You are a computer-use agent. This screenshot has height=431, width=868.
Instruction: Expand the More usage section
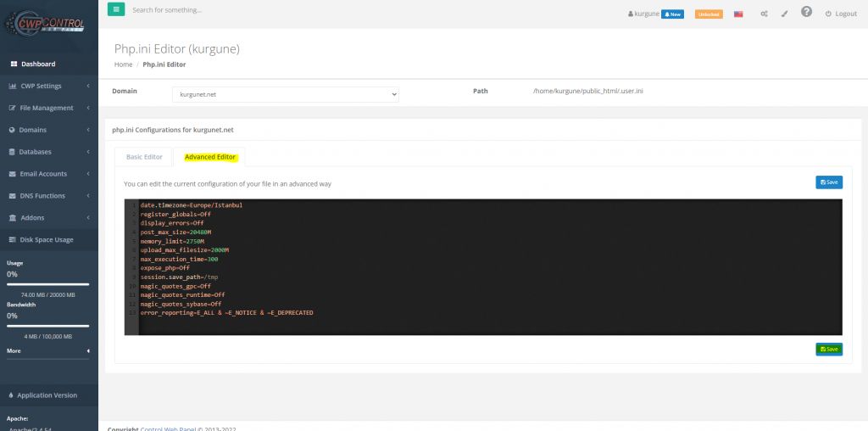[x=48, y=351]
